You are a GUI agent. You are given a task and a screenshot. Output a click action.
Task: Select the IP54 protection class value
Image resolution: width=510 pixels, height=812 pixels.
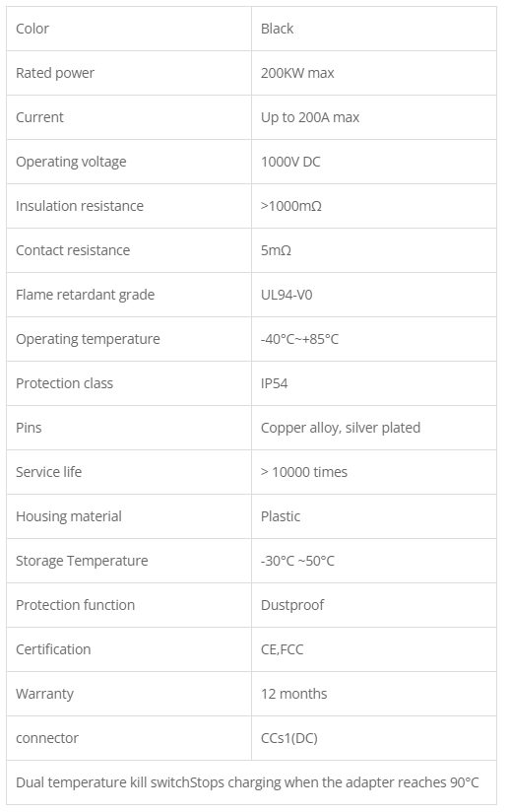[274, 383]
